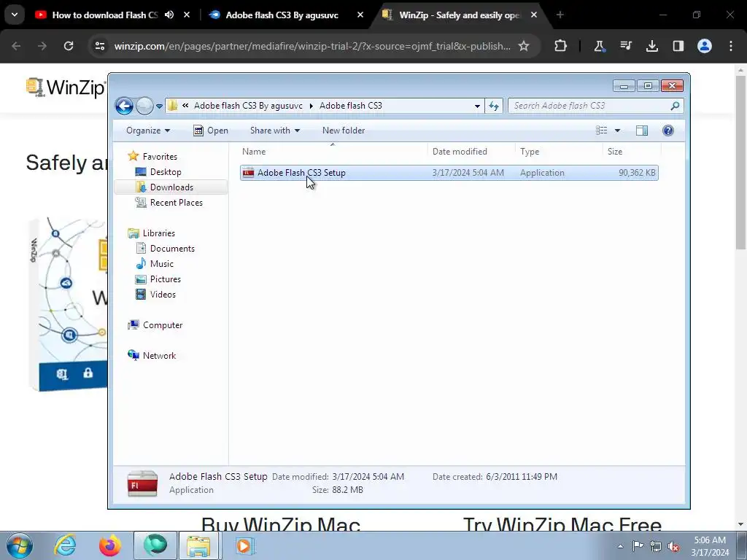Open the Organize menu
The height and width of the screenshot is (560, 747).
pos(147,131)
